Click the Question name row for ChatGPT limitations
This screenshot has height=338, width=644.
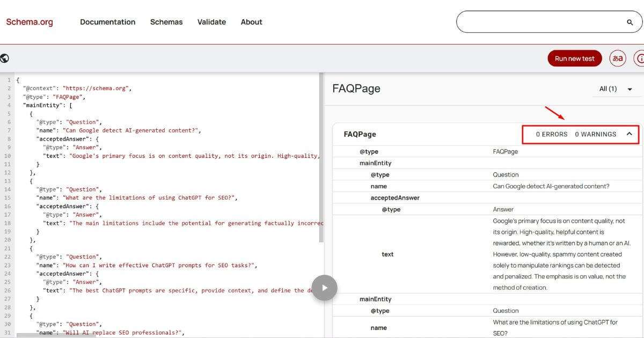379,327
